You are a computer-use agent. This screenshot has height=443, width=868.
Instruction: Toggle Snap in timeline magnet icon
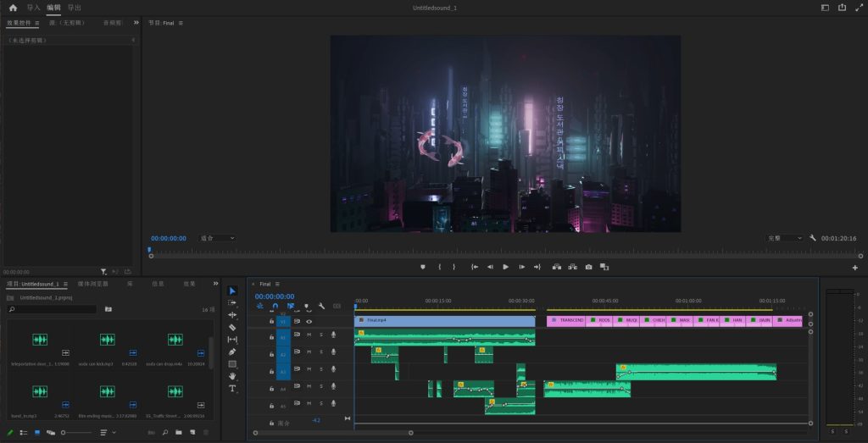tap(275, 306)
